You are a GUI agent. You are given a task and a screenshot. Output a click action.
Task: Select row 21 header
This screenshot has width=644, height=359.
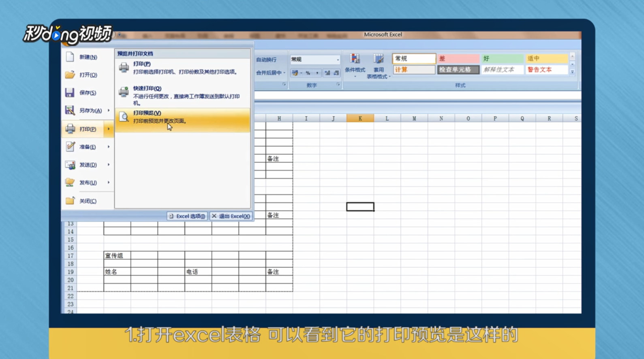pos(70,288)
